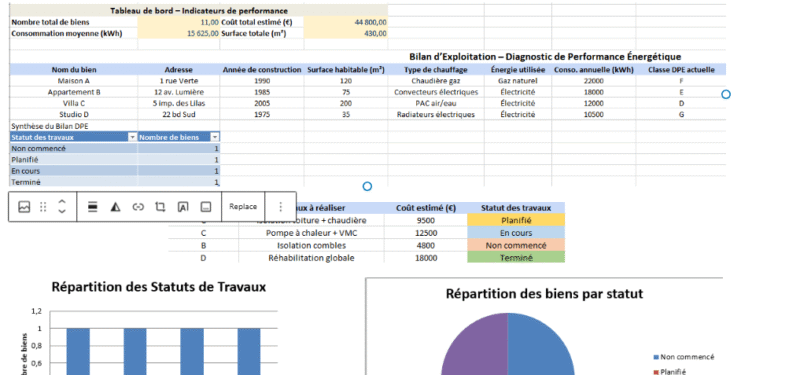
Task: Select the 'Villa C' cell
Action: click(73, 103)
